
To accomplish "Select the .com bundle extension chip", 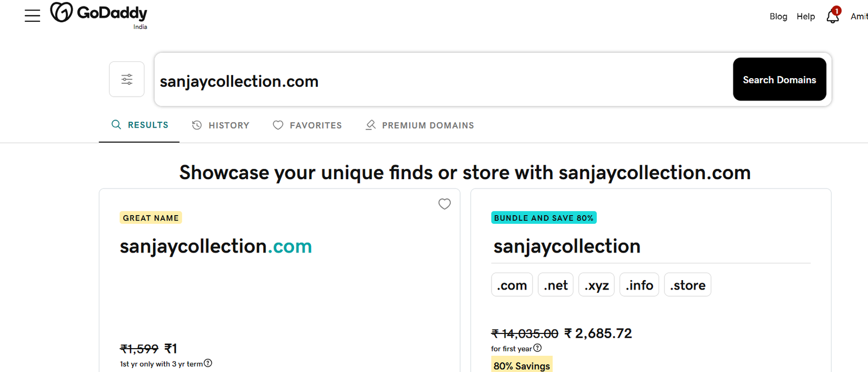I will (512, 285).
